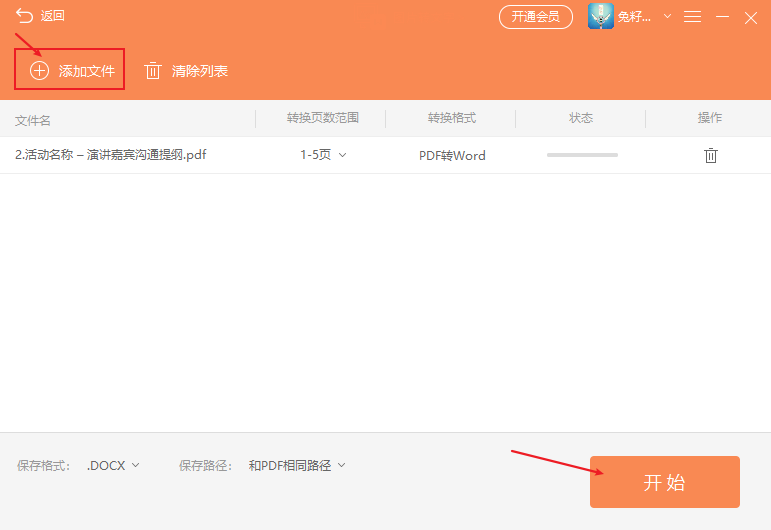Screen dimensions: 771x530
Task: Click the 转换页数范围 column header
Action: [323, 118]
